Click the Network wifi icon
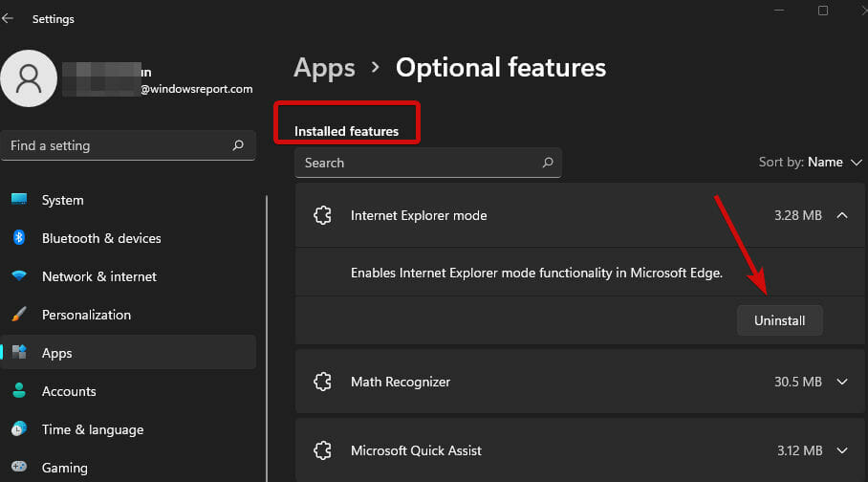Viewport: 868px width, 482px height. point(19,275)
